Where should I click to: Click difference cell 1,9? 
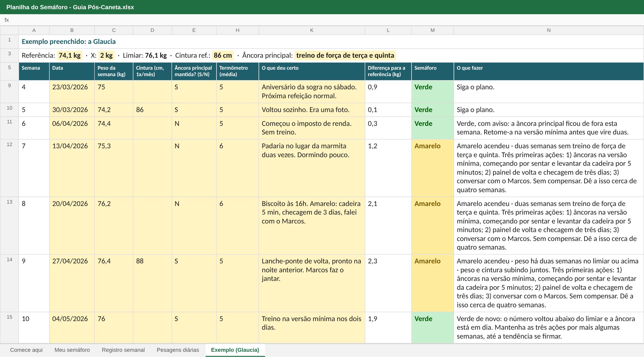388,328
